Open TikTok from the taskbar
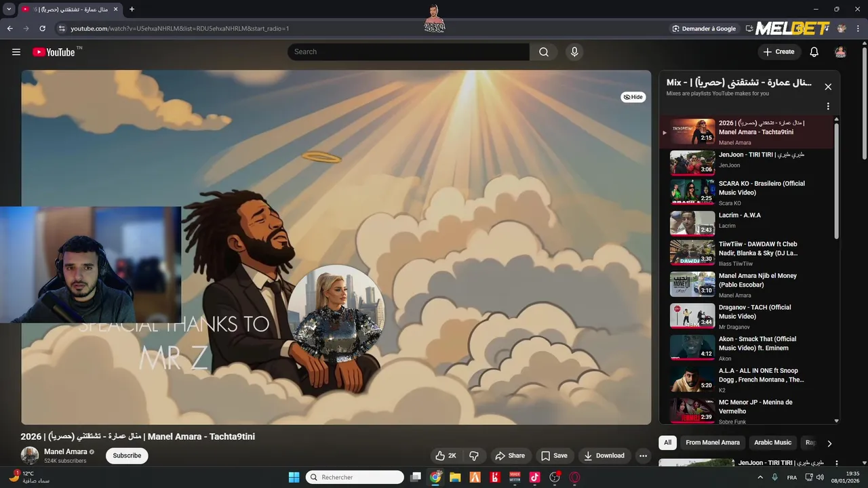Screen dimensions: 868x488 [534, 477]
